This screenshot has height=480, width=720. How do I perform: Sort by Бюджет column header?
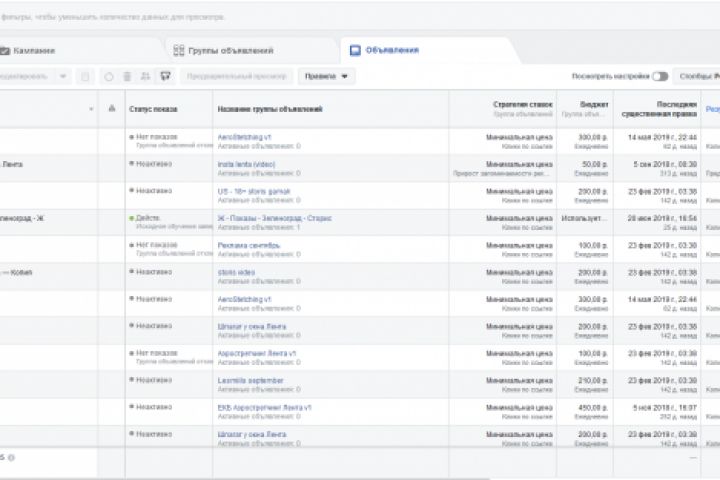coord(594,104)
